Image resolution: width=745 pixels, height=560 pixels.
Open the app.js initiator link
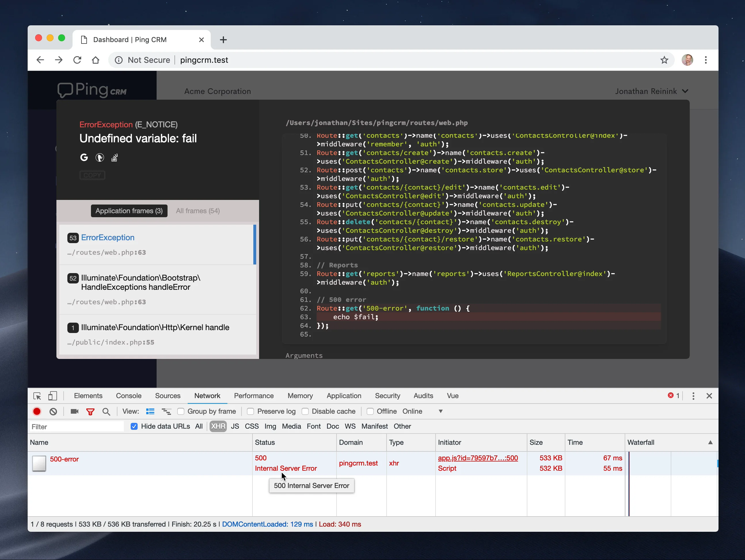[478, 458]
